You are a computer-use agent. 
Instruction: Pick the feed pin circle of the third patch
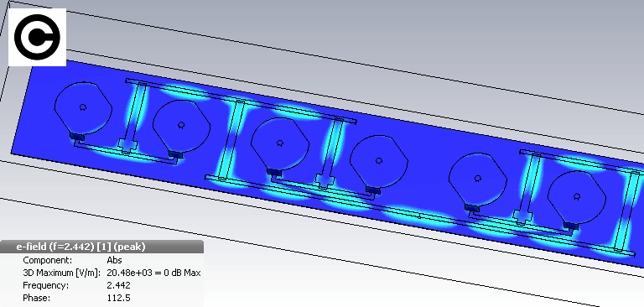tap(280, 143)
